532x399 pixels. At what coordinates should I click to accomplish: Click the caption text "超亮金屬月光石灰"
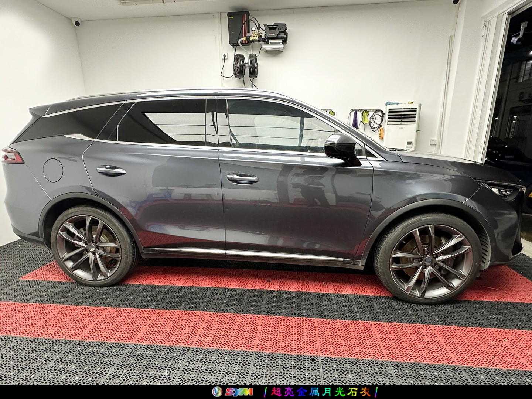click(x=321, y=392)
